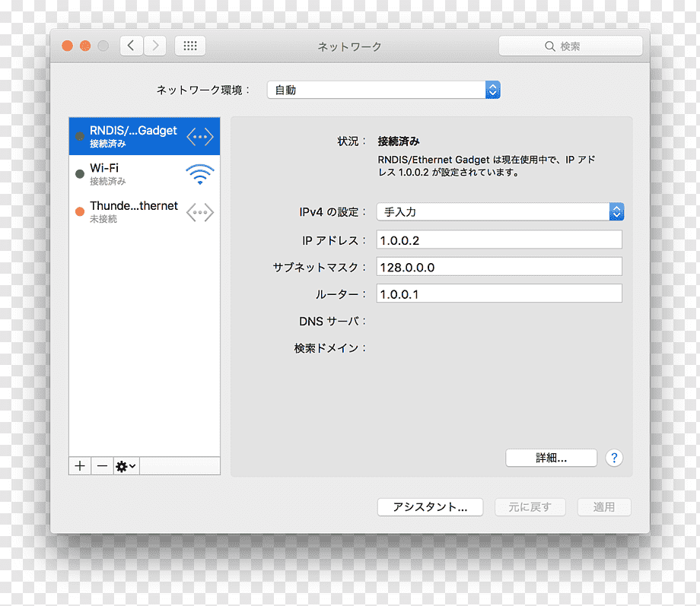Click the orange Thunderbolt status dot
The height and width of the screenshot is (606, 700).
80,211
